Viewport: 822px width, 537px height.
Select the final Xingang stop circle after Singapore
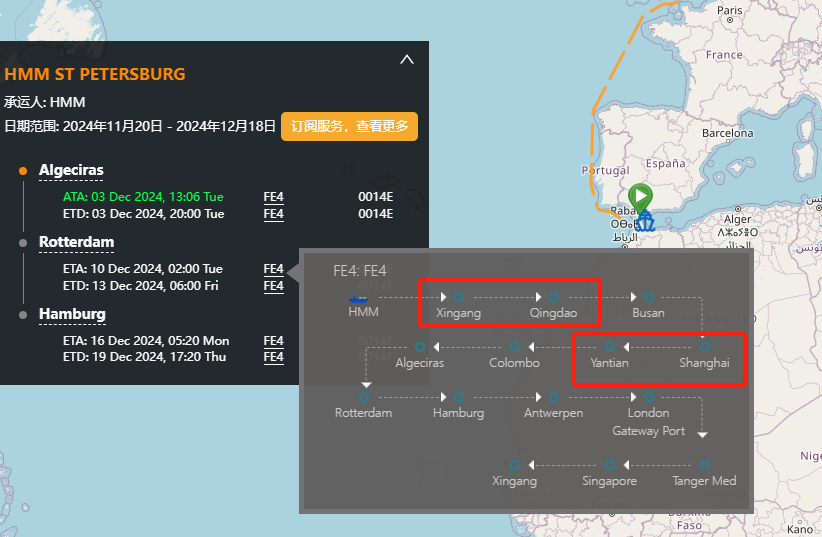tap(515, 465)
